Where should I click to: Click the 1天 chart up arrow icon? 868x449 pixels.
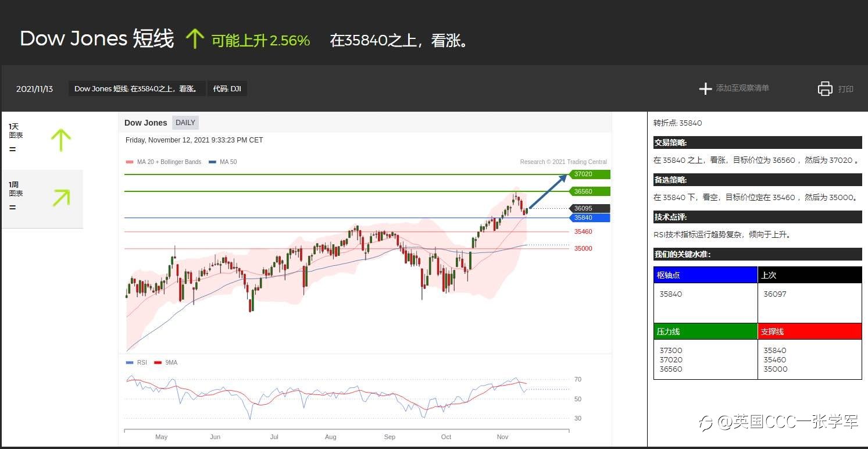click(x=60, y=140)
